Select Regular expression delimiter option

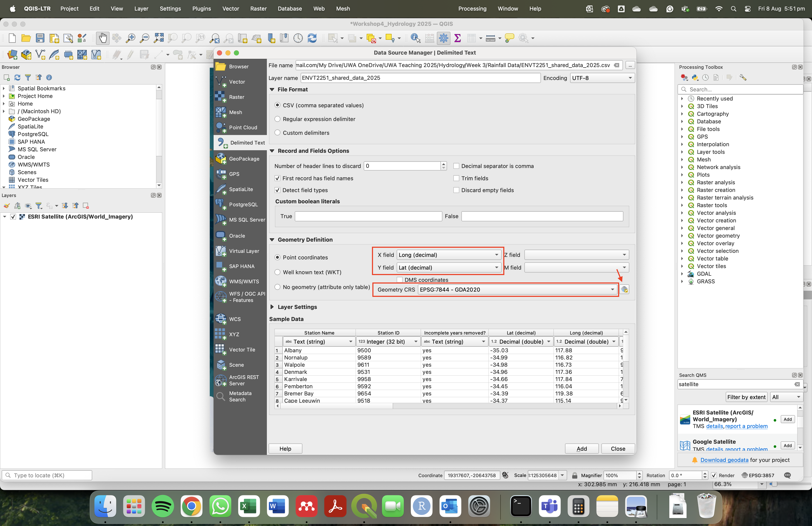tap(277, 119)
